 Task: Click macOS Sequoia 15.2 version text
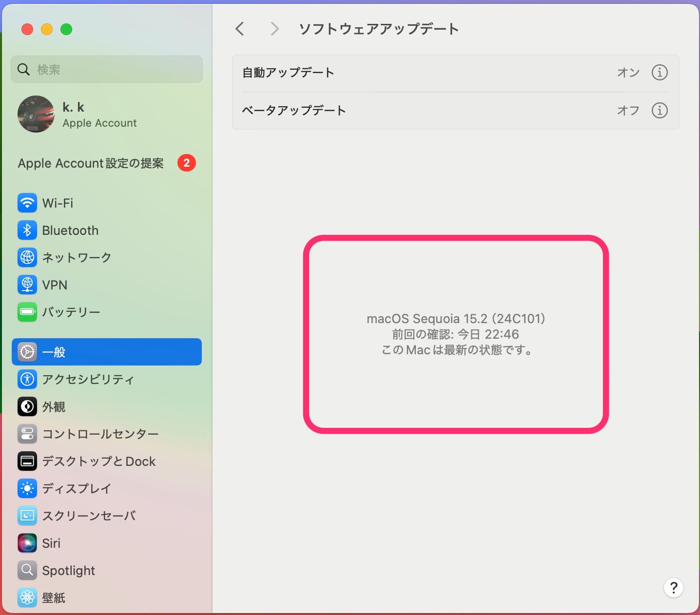[456, 319]
